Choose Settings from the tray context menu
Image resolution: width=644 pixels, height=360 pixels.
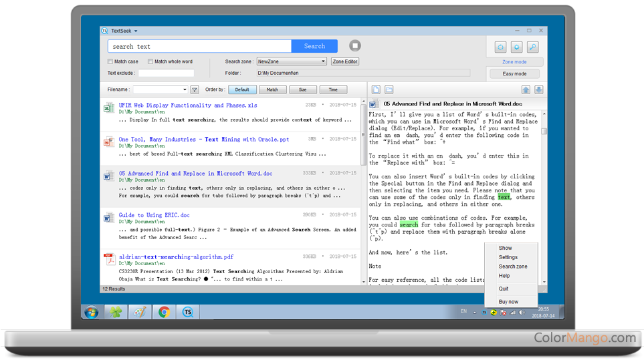(x=508, y=257)
